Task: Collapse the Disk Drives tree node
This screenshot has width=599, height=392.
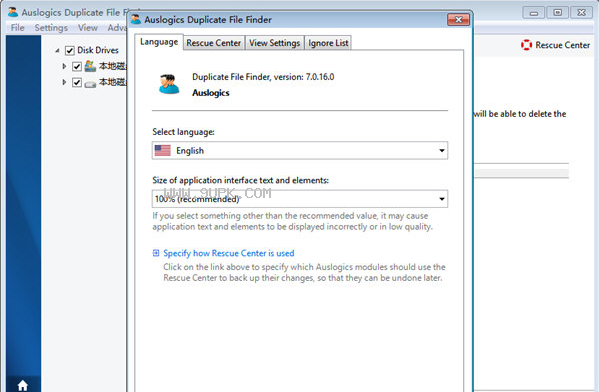Action: (57, 50)
